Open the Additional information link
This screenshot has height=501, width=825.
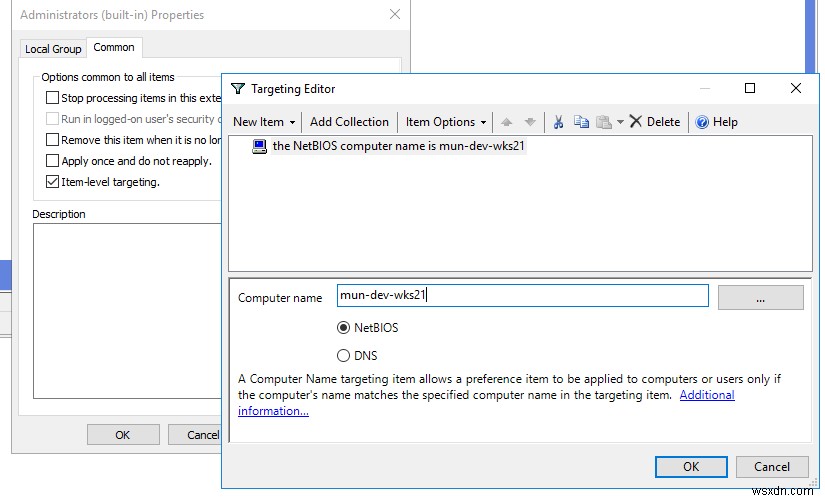coord(707,395)
